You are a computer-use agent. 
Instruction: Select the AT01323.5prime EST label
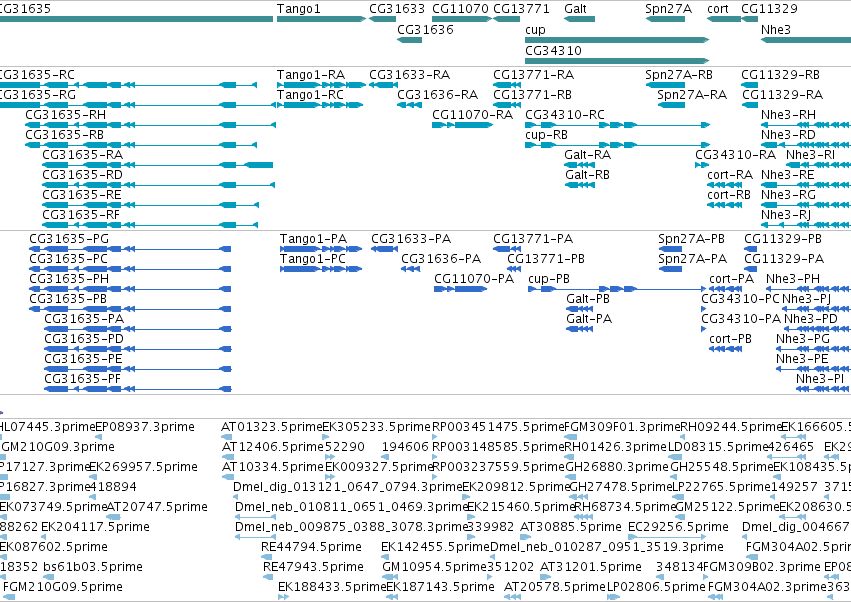tap(271, 427)
